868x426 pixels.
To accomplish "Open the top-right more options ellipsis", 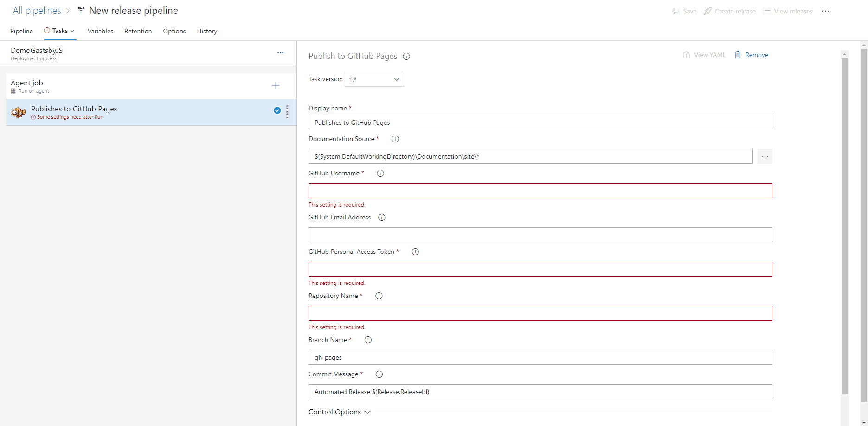I will 825,11.
